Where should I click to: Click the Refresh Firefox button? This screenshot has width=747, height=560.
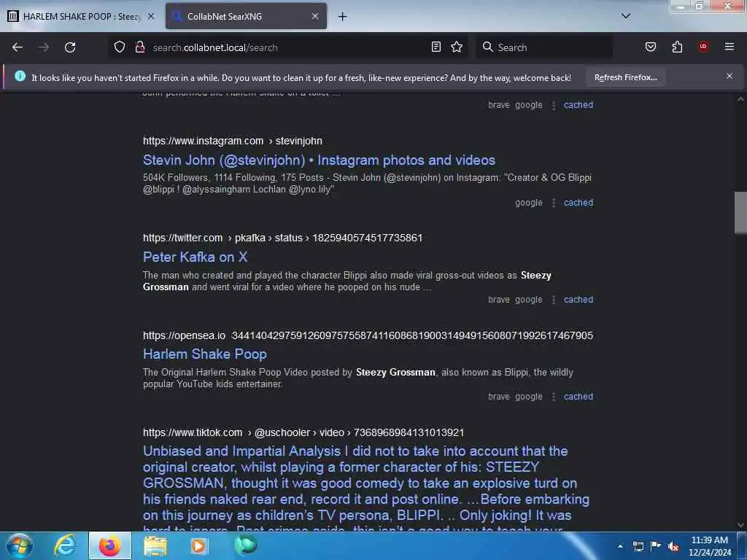(625, 77)
